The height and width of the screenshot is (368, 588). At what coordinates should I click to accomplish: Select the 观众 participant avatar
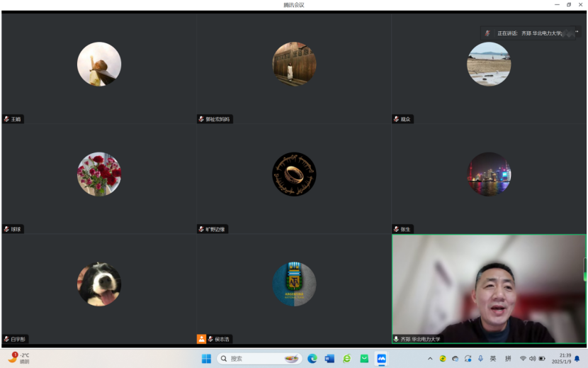(x=489, y=64)
